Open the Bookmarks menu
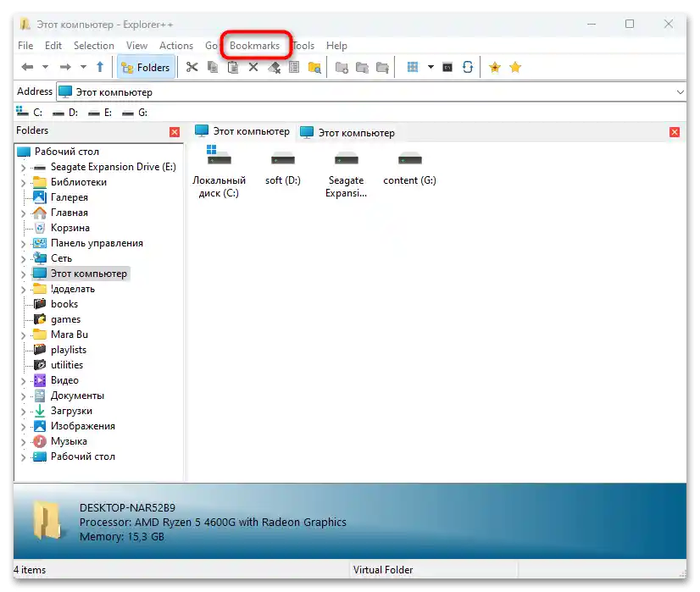This screenshot has height=592, width=700. click(256, 45)
